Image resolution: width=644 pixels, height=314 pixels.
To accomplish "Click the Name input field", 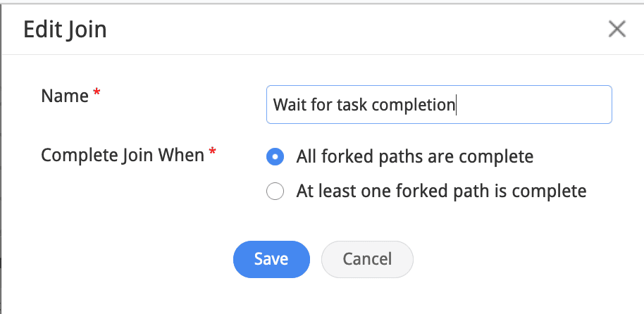I will pyautogui.click(x=438, y=105).
